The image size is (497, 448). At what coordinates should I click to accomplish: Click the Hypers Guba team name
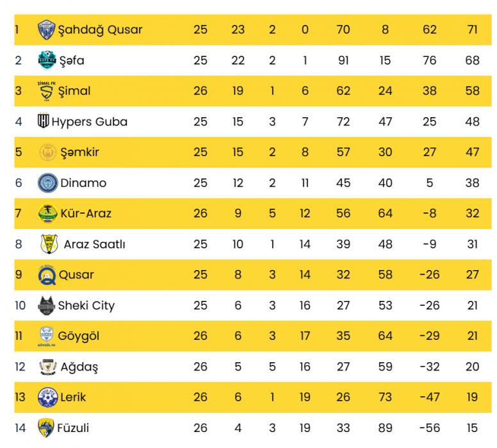coord(90,122)
